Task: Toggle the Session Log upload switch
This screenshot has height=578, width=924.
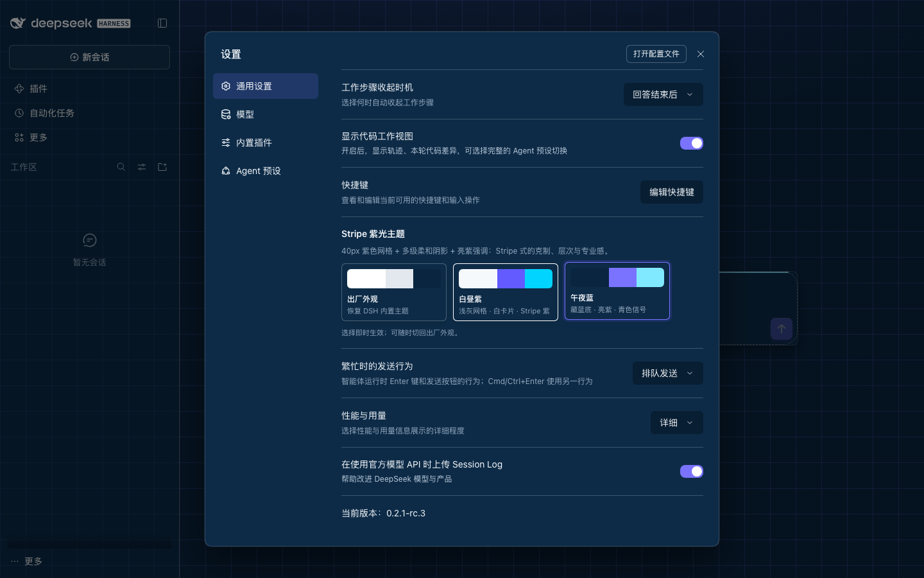Action: (692, 471)
